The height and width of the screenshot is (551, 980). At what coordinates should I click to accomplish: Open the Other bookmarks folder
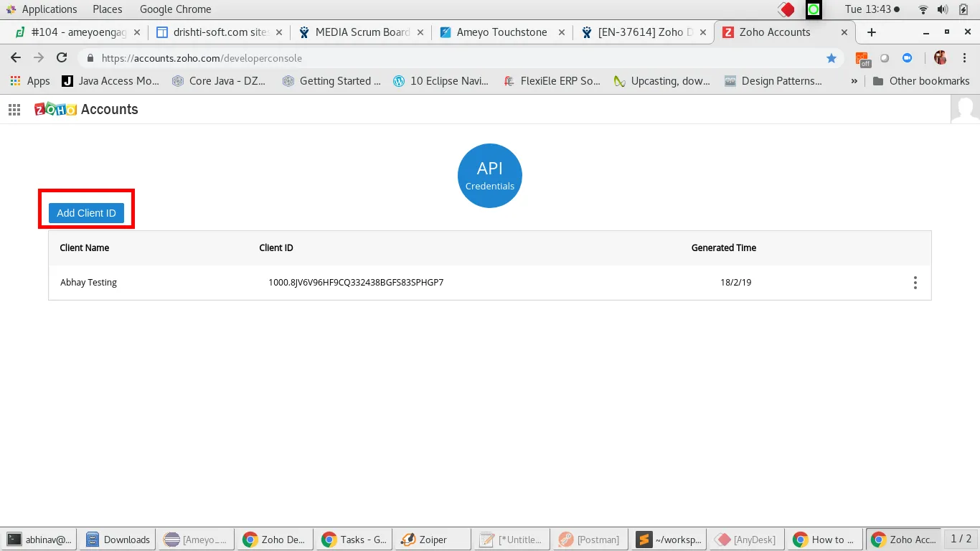pos(921,81)
